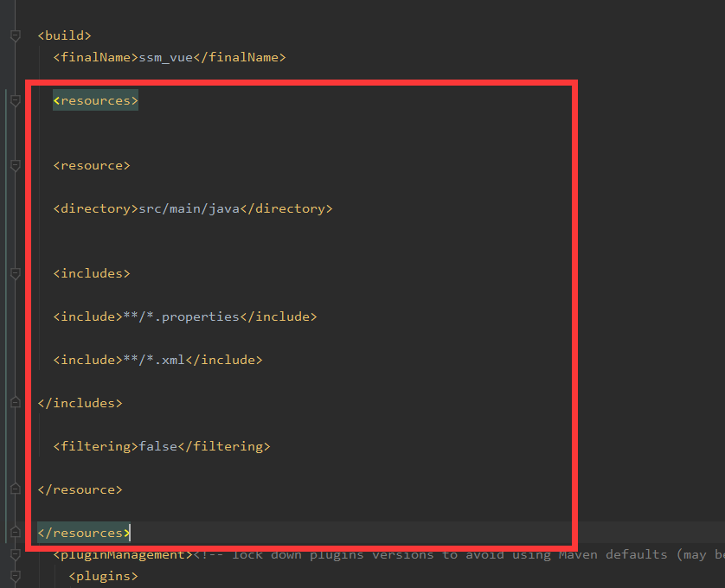The width and height of the screenshot is (725, 588).
Task: Collapse the <pluginManagement> fold marker
Action: [x=16, y=554]
